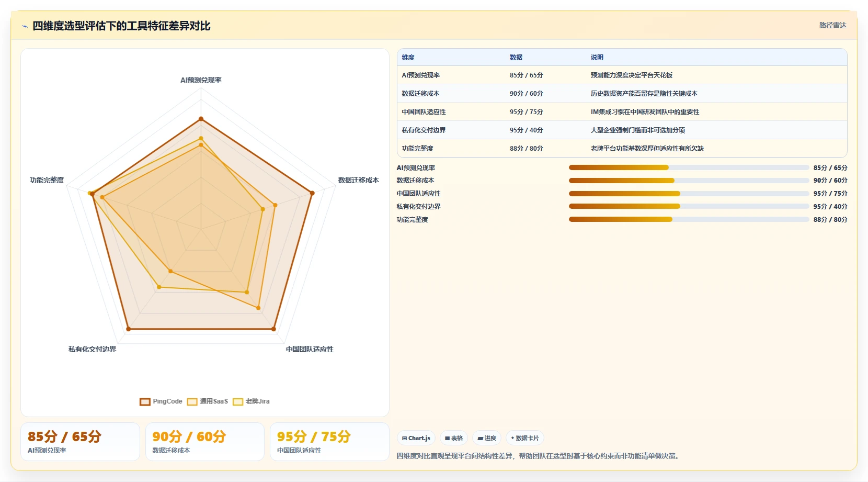
Task: Select 数据迁移成本 progress bar
Action: point(689,181)
